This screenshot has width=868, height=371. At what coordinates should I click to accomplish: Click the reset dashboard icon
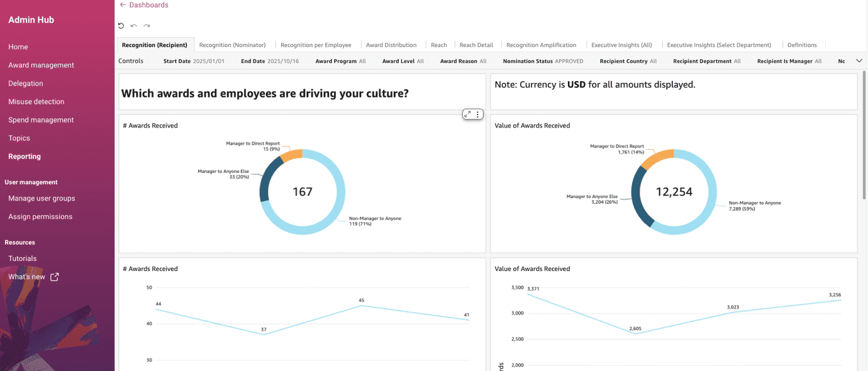coord(121,26)
